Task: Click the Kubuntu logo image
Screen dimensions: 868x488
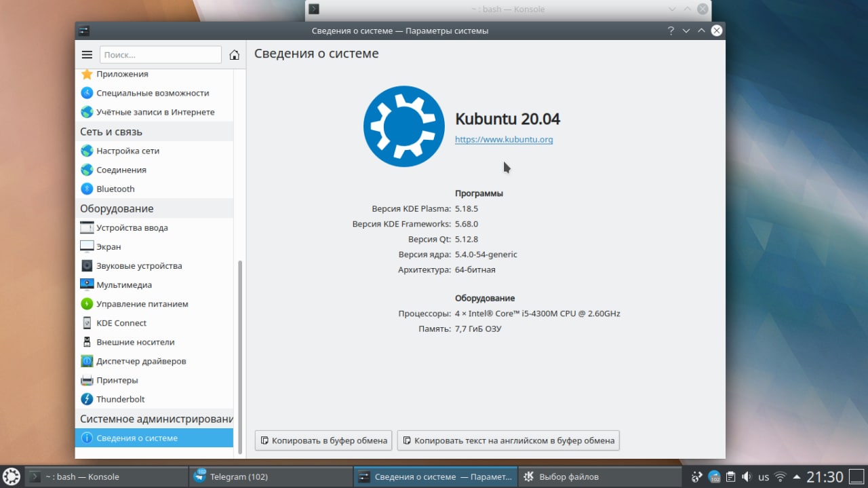Action: pos(404,126)
